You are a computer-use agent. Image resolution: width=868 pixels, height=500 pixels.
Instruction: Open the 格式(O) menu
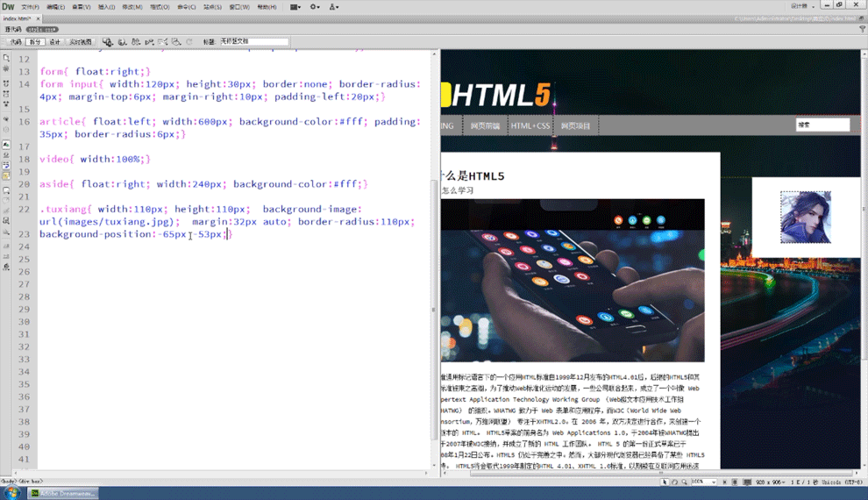[160, 7]
